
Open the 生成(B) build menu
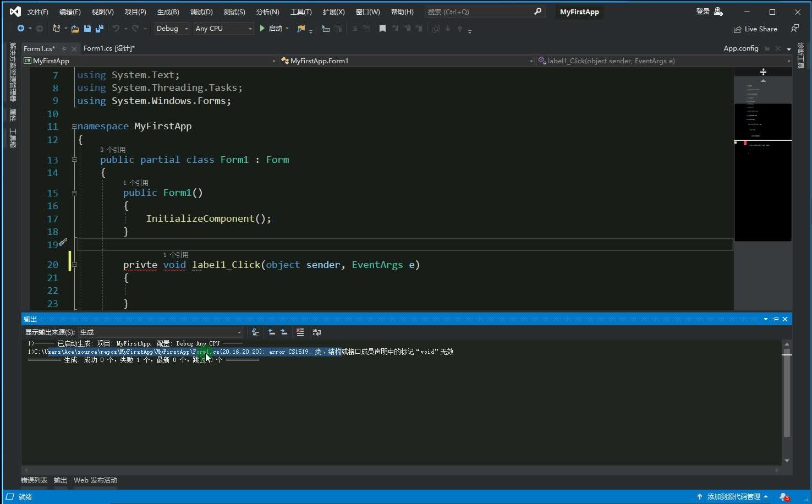[x=168, y=12]
